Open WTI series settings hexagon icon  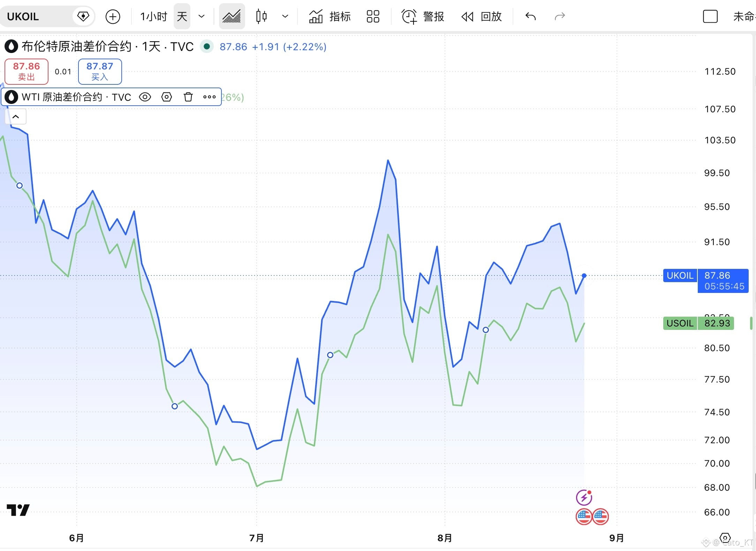[x=167, y=97]
